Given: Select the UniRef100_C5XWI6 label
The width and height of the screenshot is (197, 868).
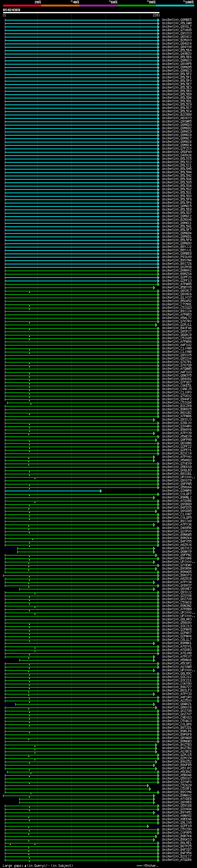Looking at the screenshot, I should (177, 602).
